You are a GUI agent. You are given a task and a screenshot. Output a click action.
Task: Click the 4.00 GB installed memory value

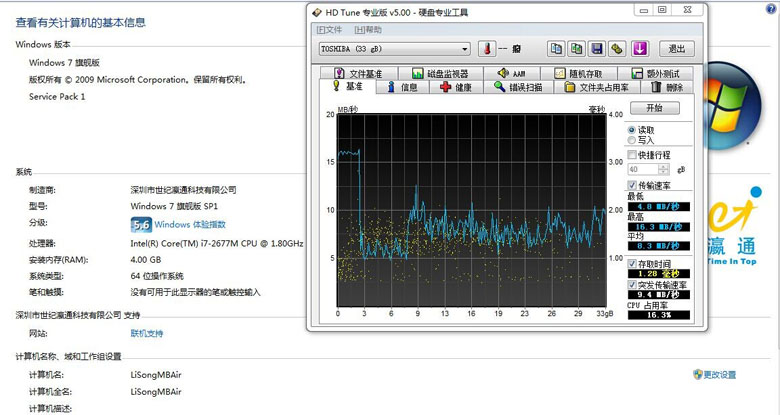tap(146, 259)
